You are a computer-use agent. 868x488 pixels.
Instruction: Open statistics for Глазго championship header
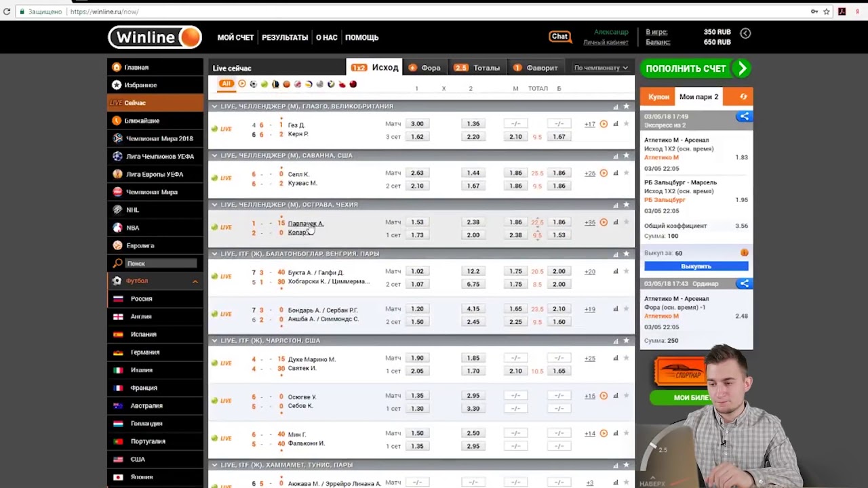click(616, 106)
